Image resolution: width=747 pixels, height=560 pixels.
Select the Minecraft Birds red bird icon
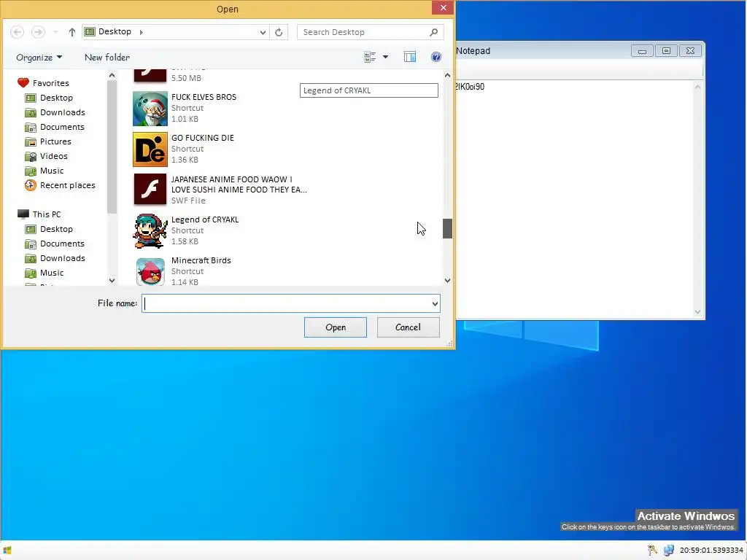coord(150,271)
